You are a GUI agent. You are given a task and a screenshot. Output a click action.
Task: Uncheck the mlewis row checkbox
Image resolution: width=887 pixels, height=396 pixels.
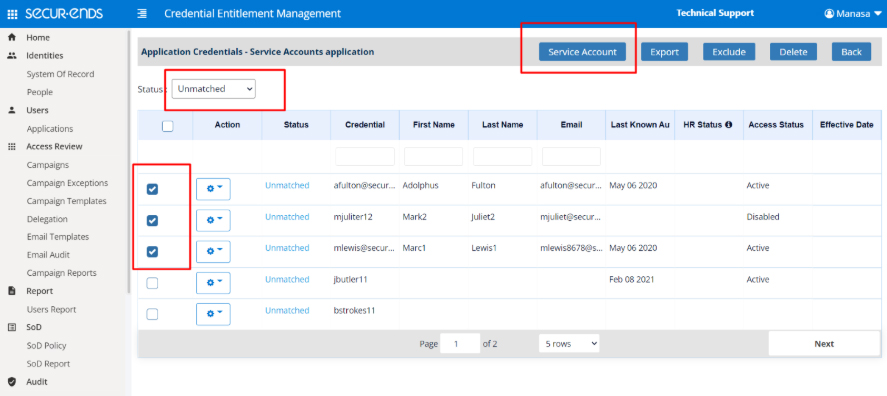pos(152,252)
